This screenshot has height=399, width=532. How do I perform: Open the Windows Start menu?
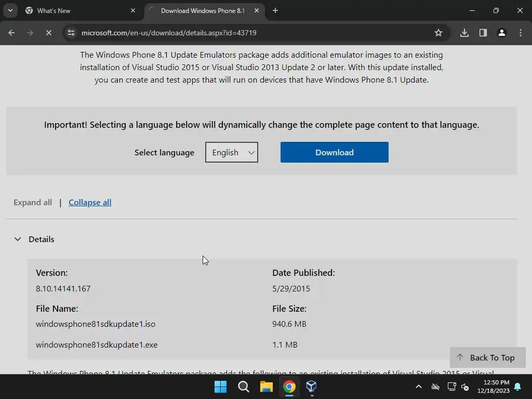[x=220, y=387]
